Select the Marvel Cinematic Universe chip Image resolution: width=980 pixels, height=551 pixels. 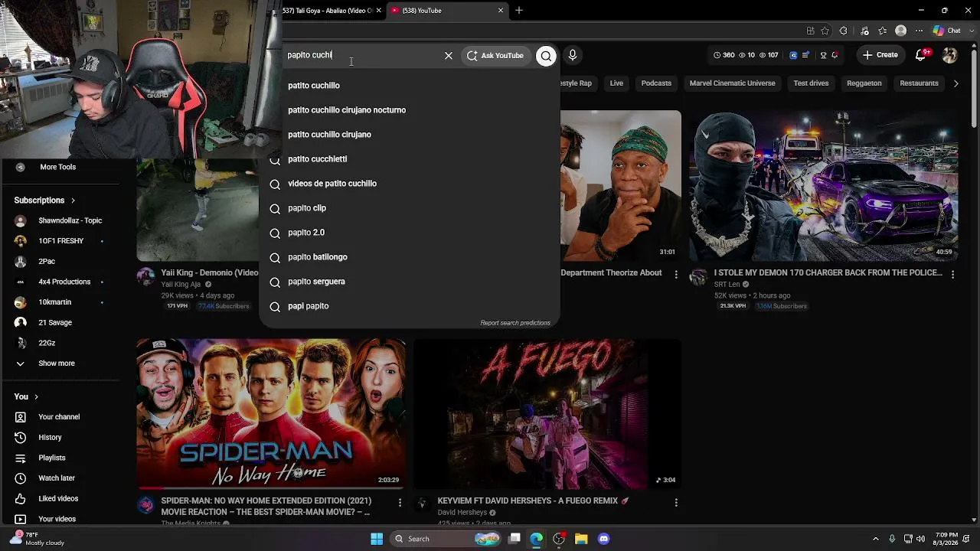(x=732, y=83)
